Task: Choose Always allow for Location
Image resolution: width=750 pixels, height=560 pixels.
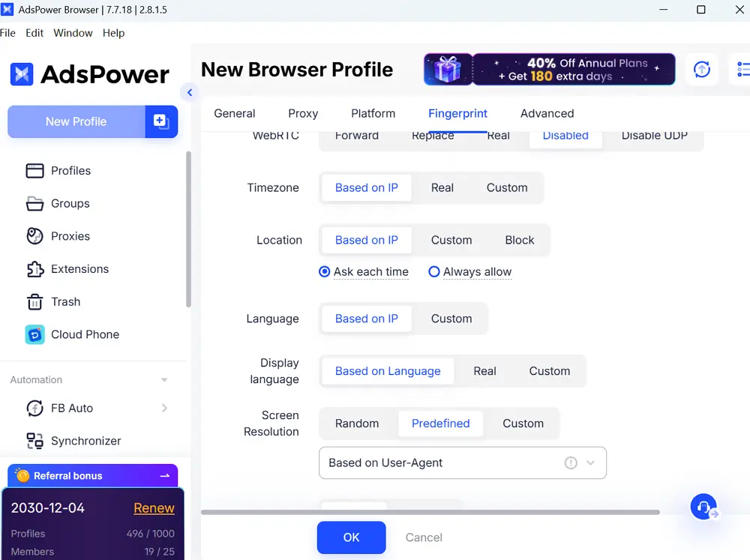Action: (x=434, y=272)
